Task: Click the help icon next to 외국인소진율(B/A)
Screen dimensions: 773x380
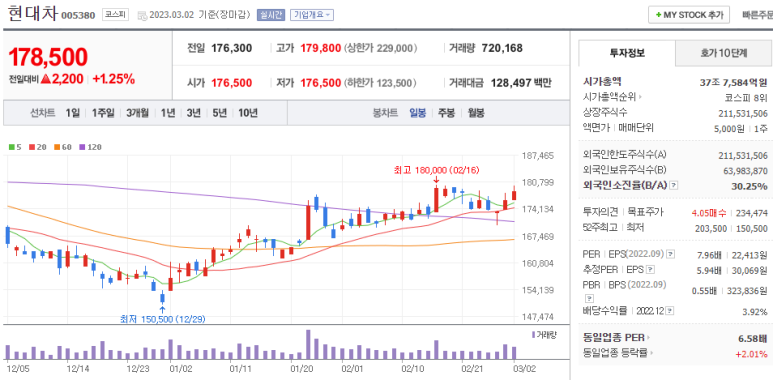Action: coord(674,185)
